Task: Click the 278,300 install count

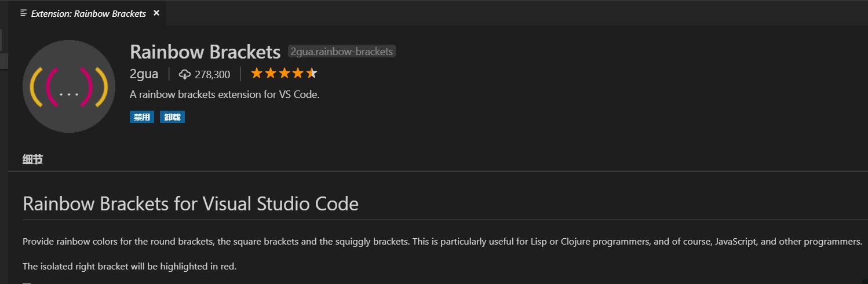Action: [212, 74]
